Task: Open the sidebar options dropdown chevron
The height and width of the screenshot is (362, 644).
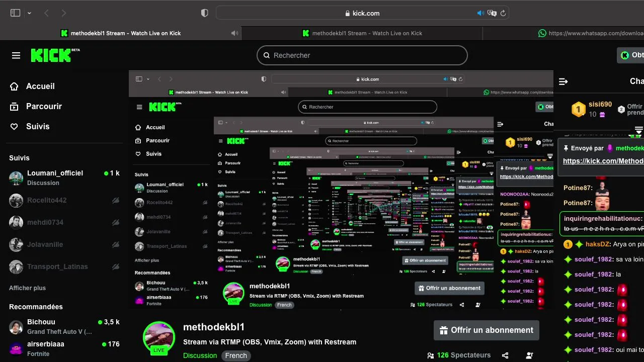Action: 29,13
